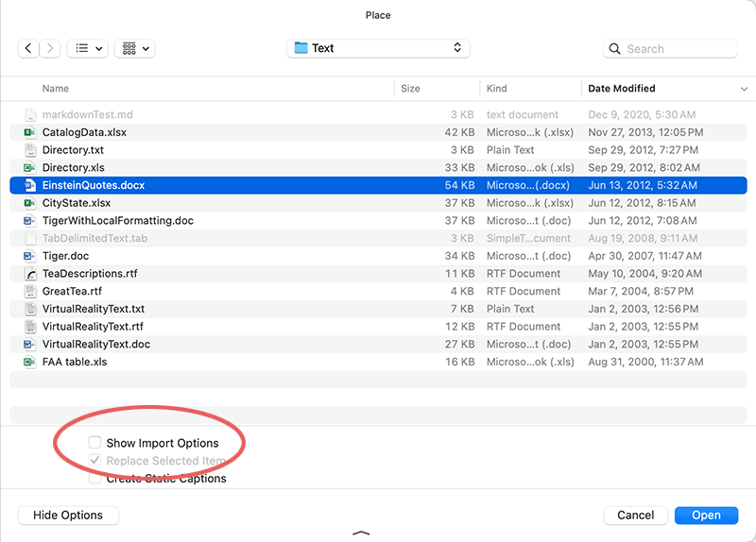Go back with the left chevron button
Image resolution: width=756 pixels, height=542 pixels.
pyautogui.click(x=28, y=48)
